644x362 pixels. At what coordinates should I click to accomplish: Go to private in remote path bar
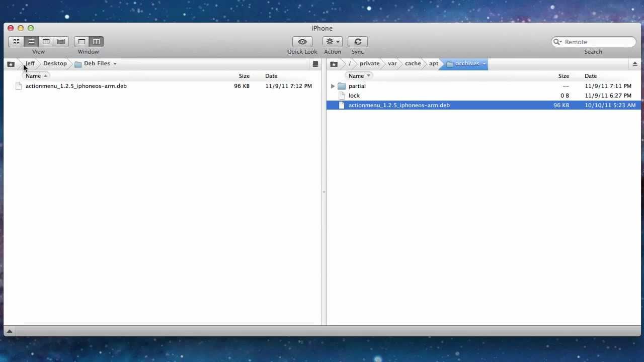pyautogui.click(x=369, y=63)
